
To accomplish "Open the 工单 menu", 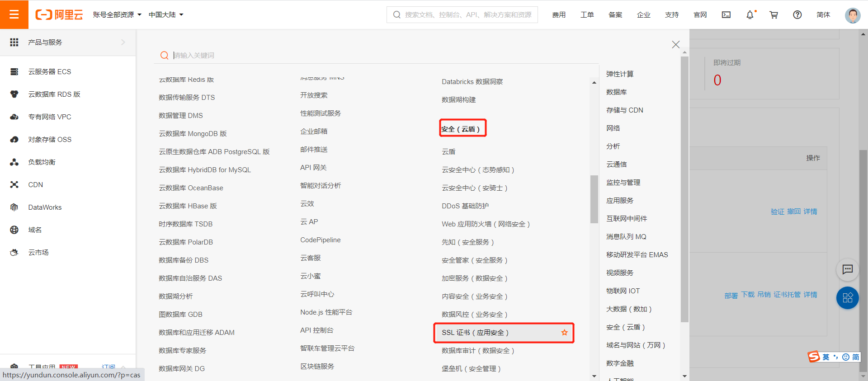I will (587, 15).
